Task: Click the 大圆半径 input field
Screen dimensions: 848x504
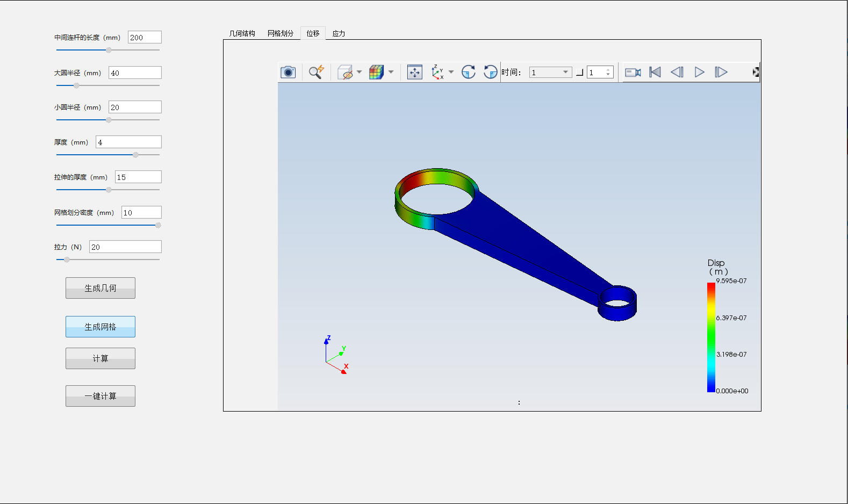Action: click(135, 73)
